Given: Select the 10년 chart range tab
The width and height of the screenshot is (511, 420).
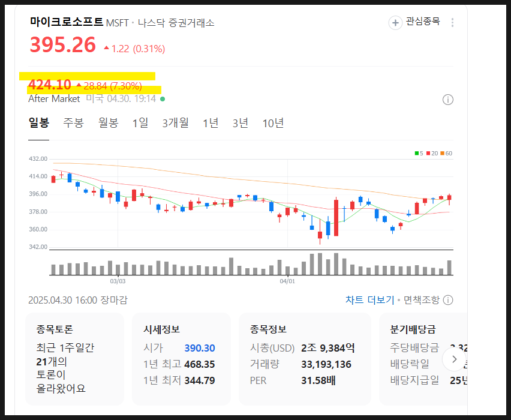Looking at the screenshot, I should pos(273,123).
